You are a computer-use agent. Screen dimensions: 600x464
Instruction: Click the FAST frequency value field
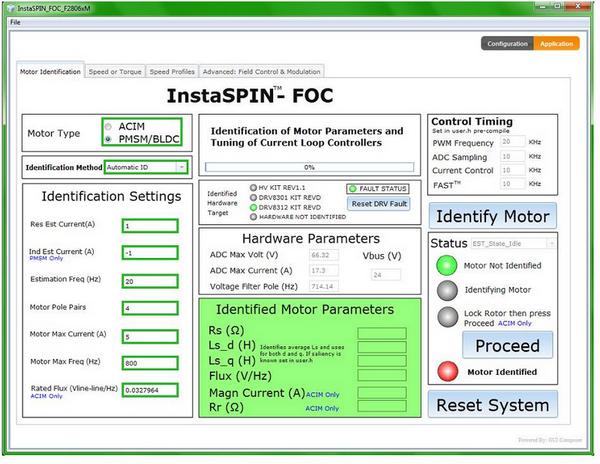[512, 184]
